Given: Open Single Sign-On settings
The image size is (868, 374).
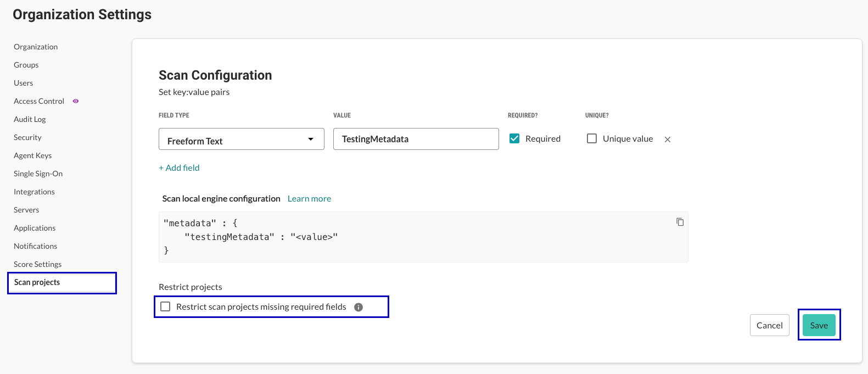Looking at the screenshot, I should (38, 174).
